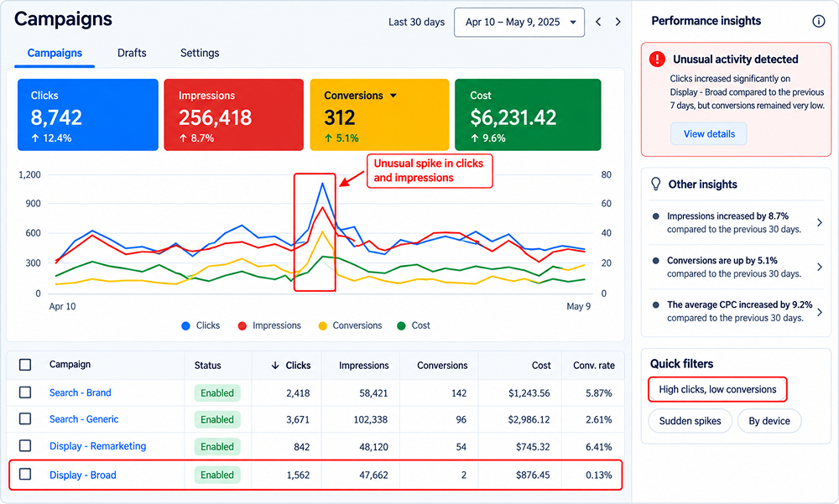Open the Apr 10 – May 9 date dropdown
This screenshot has height=504, width=839.
coord(519,23)
